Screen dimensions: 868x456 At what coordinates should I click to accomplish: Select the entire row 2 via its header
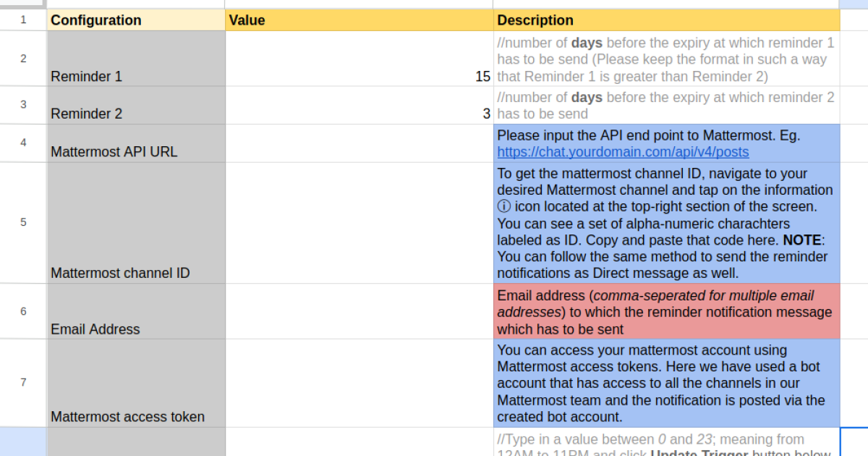tap(23, 59)
